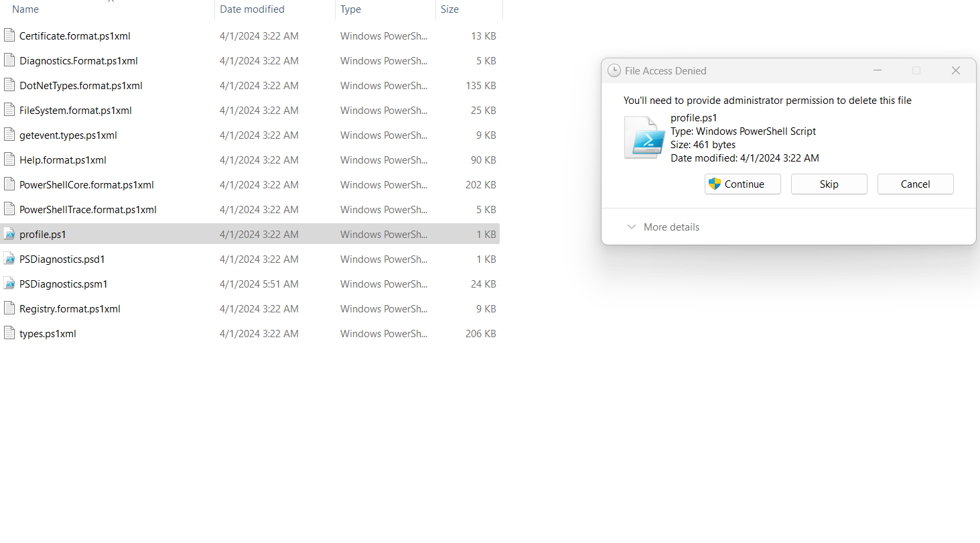Click the PSDiagnostics.psd1 file icon
Screen dimensions: 980x543
[x=9, y=258]
